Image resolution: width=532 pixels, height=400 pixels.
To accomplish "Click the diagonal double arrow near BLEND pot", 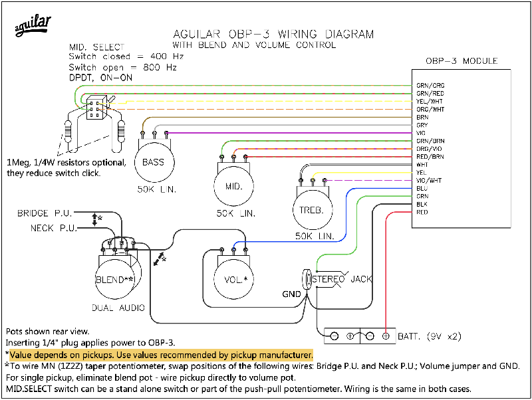I will (x=158, y=259).
